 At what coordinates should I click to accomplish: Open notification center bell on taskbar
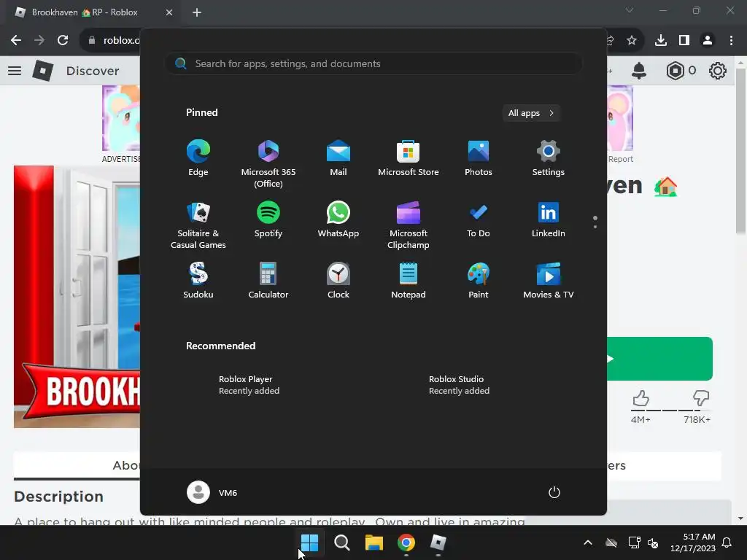727,542
